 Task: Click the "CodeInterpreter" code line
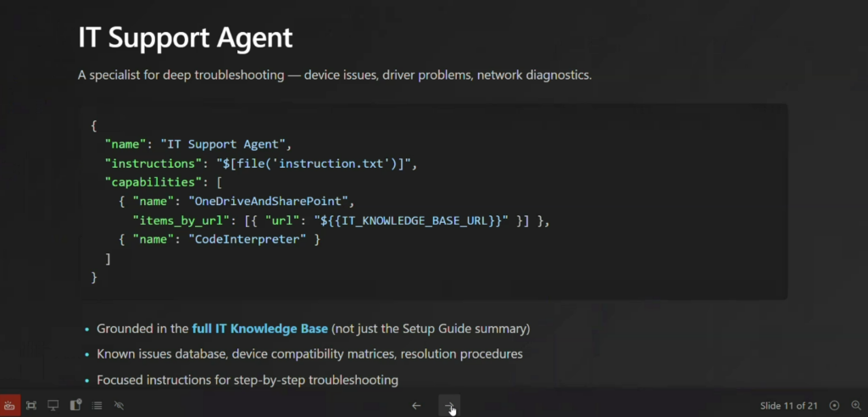[220, 239]
